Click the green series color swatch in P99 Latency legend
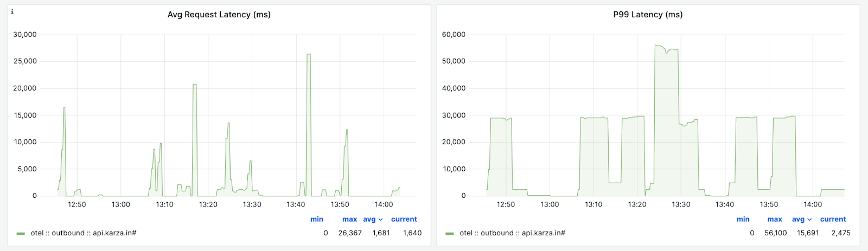 449,234
